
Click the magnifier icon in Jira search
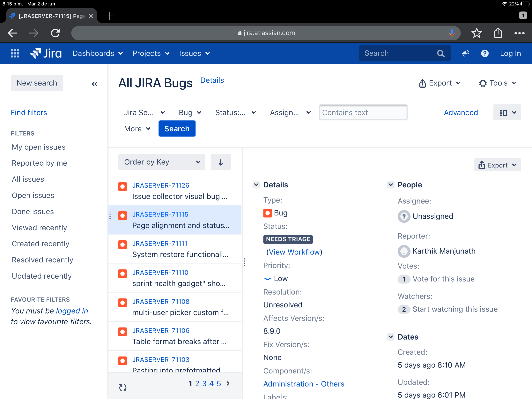tap(441, 53)
